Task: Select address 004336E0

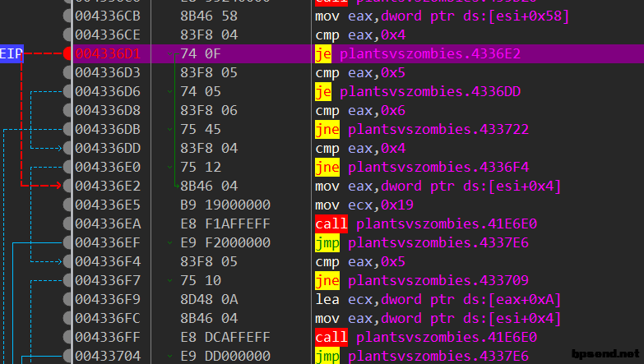Action: pos(108,167)
